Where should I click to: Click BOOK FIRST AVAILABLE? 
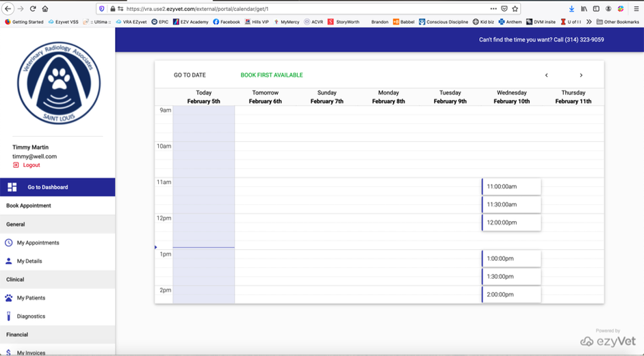coord(271,75)
